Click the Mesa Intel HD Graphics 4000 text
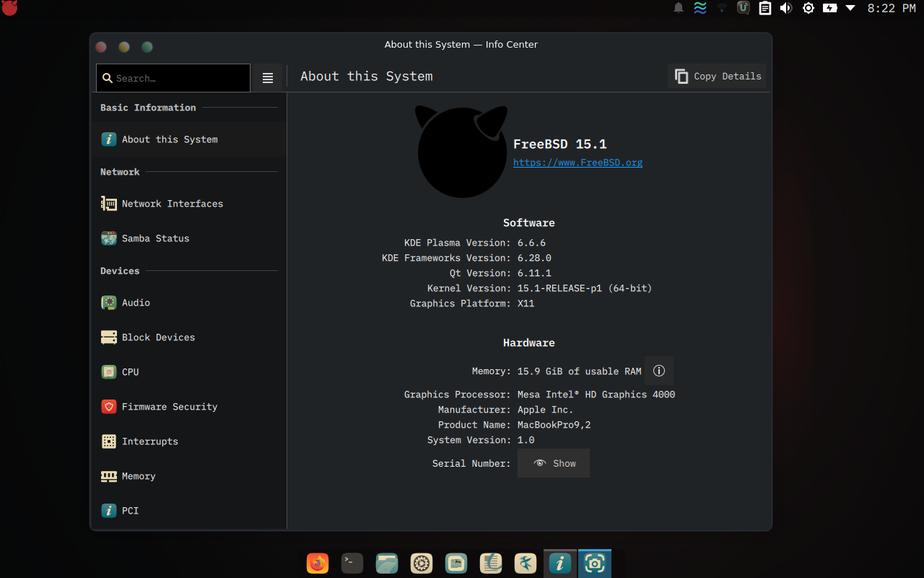The width and height of the screenshot is (924, 578). (x=596, y=394)
